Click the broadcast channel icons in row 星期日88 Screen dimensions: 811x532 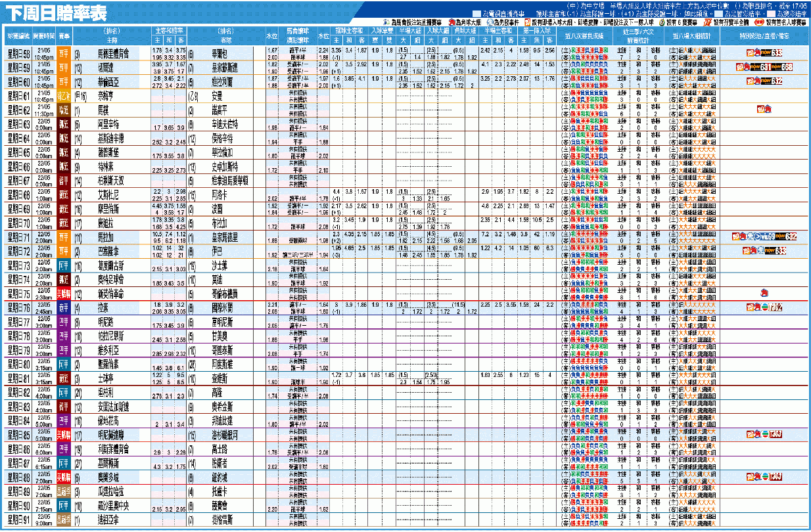[x=764, y=476]
